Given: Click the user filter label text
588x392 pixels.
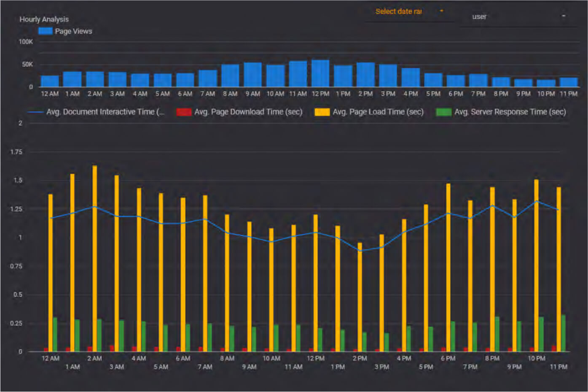Looking at the screenshot, I should [479, 17].
